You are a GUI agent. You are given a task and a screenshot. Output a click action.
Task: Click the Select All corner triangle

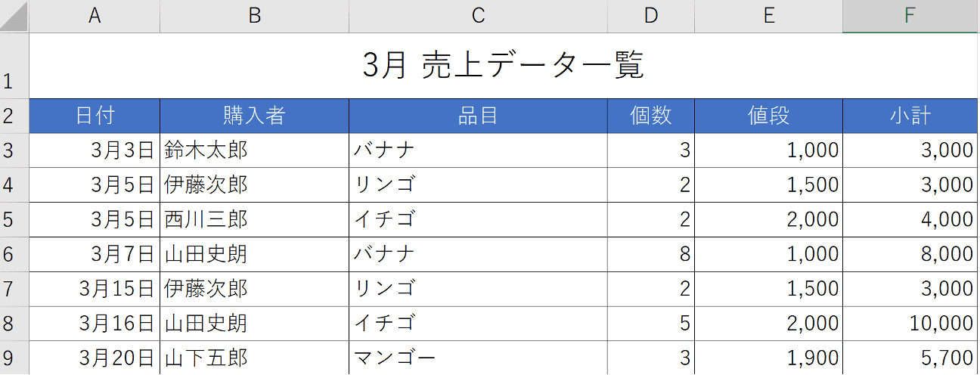coord(14,17)
